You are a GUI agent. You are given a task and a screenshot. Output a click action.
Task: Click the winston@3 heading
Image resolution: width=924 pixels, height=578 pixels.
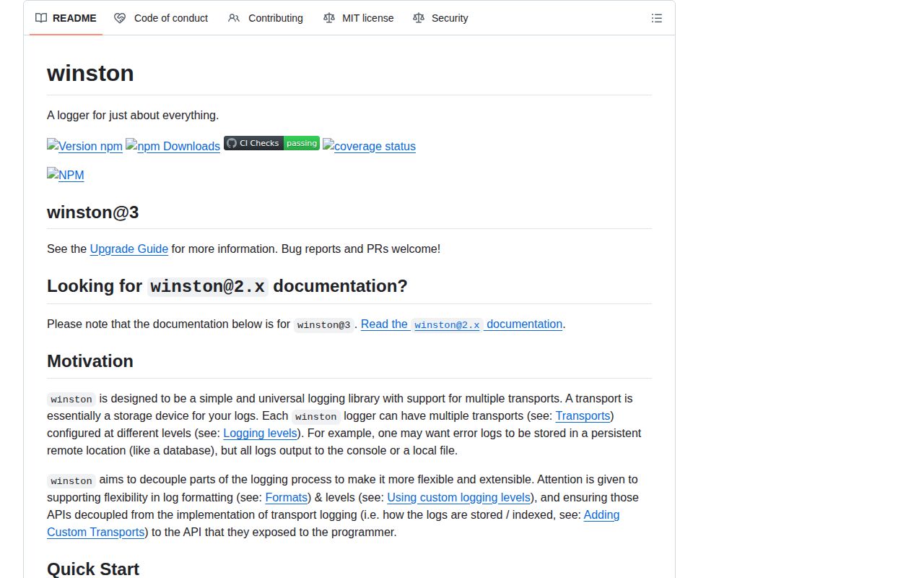pos(92,212)
